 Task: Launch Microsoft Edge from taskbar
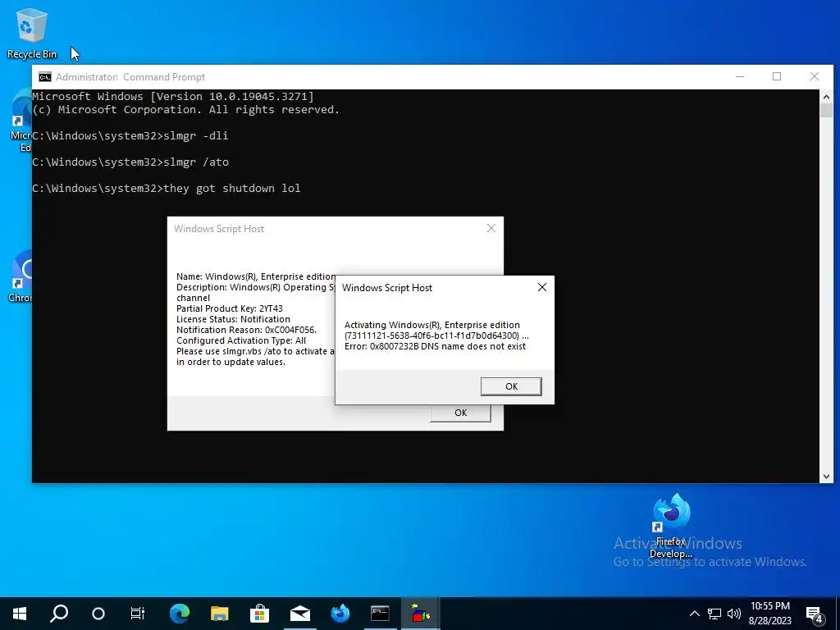tap(180, 614)
